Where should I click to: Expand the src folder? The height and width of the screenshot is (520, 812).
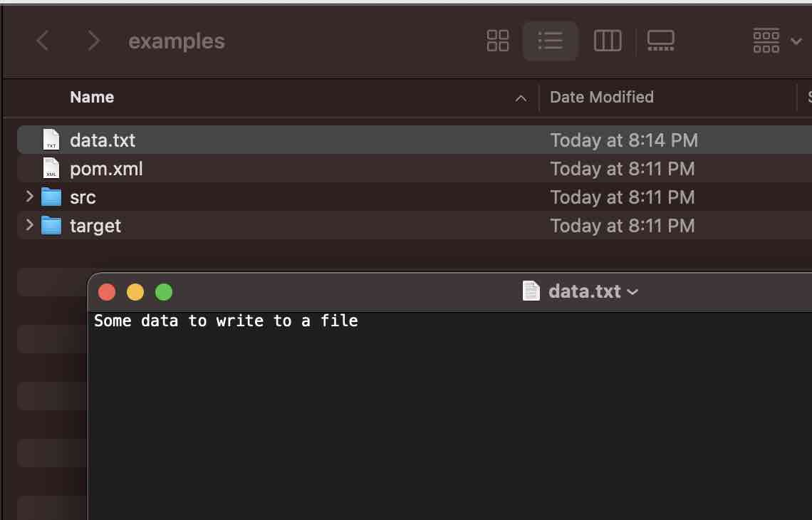[29, 197]
